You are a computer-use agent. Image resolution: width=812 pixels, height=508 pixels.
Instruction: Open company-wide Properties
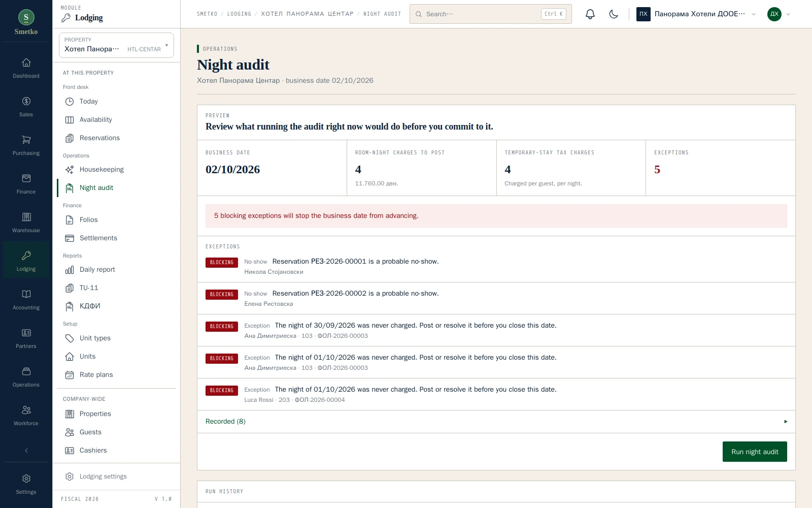116,414
